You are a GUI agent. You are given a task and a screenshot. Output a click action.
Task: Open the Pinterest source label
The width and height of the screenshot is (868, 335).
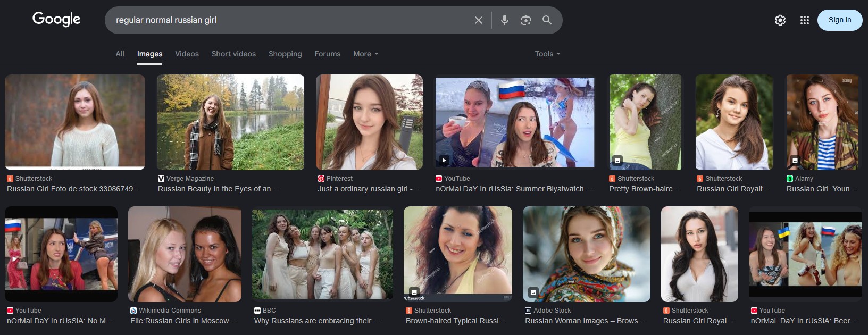coord(339,179)
